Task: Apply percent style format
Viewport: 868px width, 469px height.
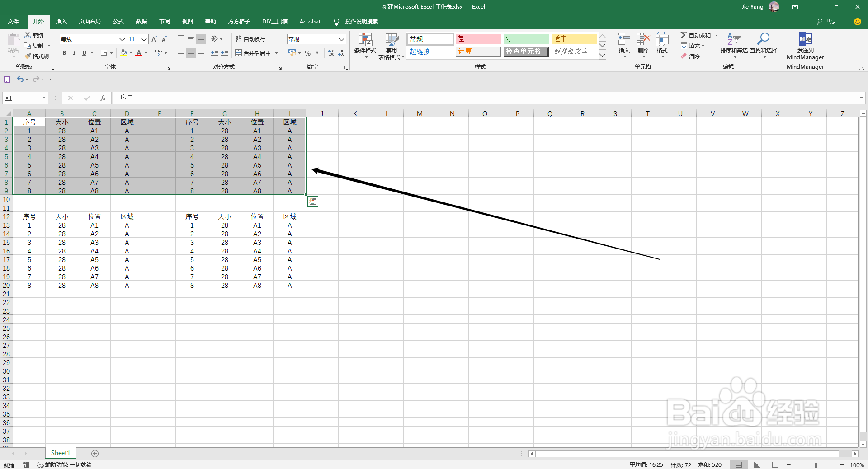Action: [307, 53]
